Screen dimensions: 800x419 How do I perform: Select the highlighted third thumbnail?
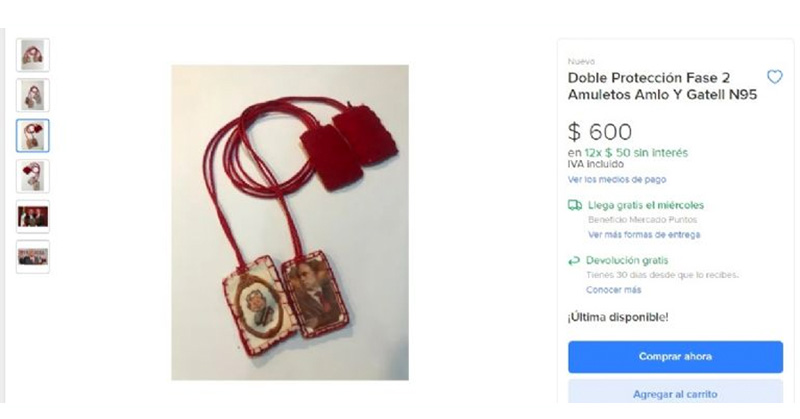pyautogui.click(x=33, y=136)
